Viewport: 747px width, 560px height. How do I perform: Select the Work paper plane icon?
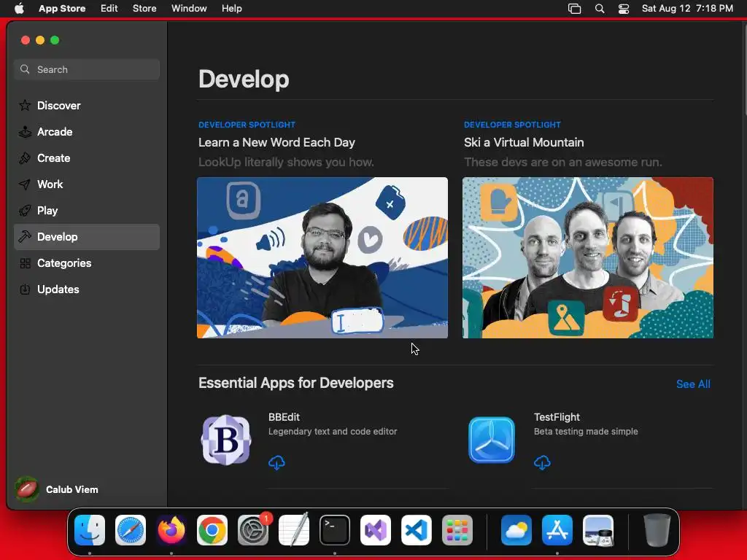click(25, 184)
